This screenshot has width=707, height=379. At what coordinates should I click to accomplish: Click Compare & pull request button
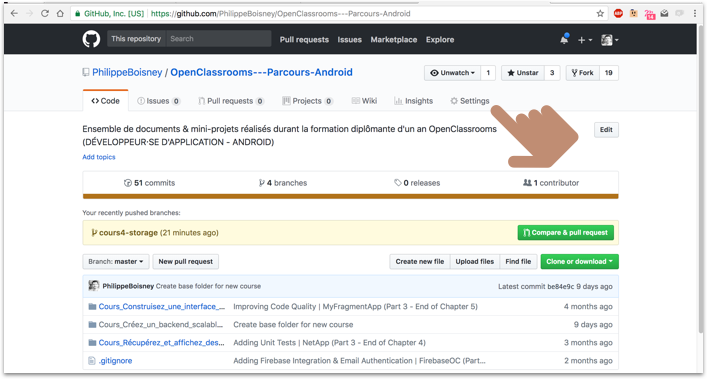(565, 233)
